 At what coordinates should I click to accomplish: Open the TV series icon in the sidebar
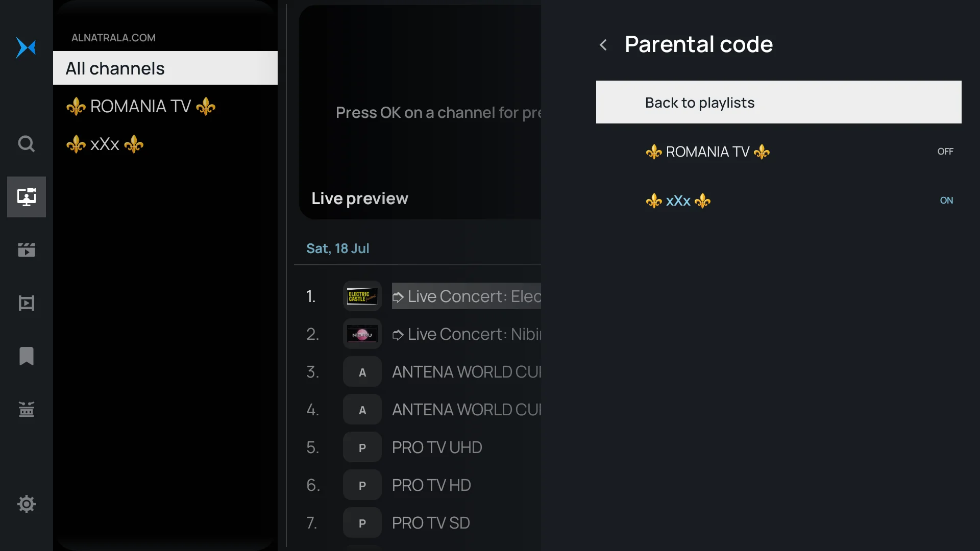[27, 303]
